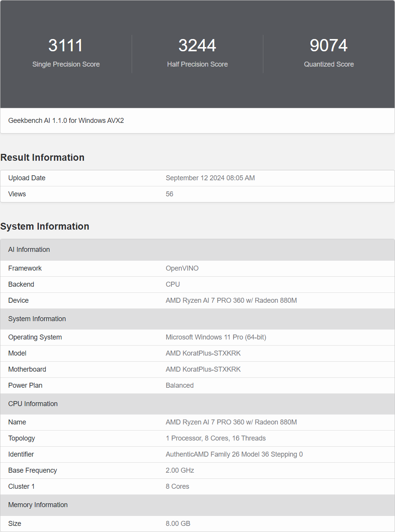Click the upload date September 12 2024

click(210, 178)
